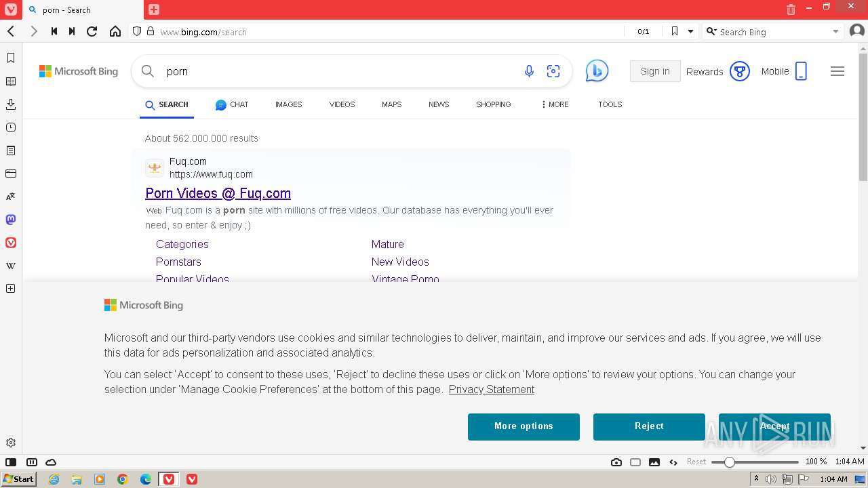Open the Bing chat bubble icon
This screenshot has width=868, height=488.
coord(597,71)
